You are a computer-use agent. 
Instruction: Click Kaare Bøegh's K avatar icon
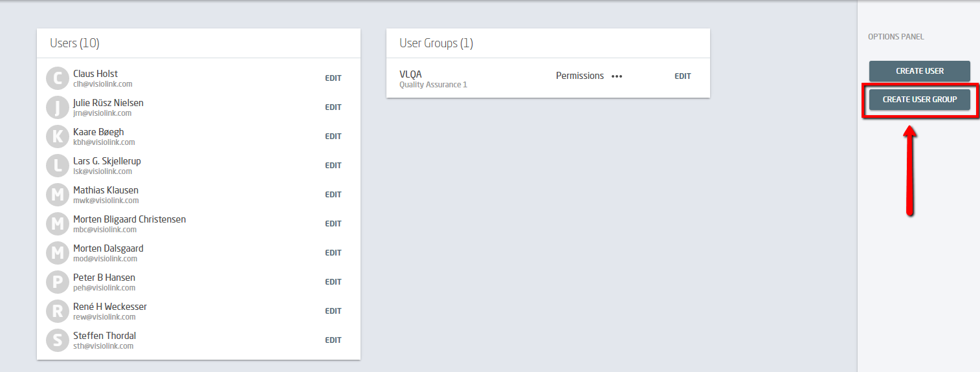(x=58, y=137)
